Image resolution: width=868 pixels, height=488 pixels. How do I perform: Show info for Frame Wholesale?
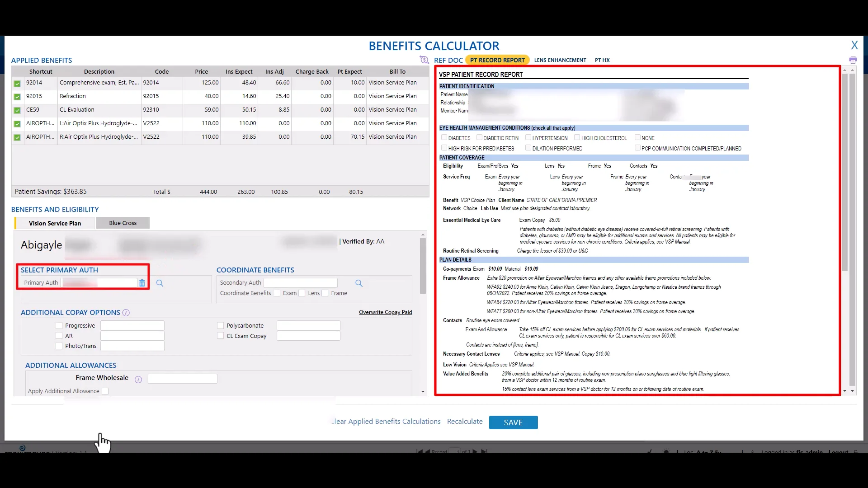137,380
